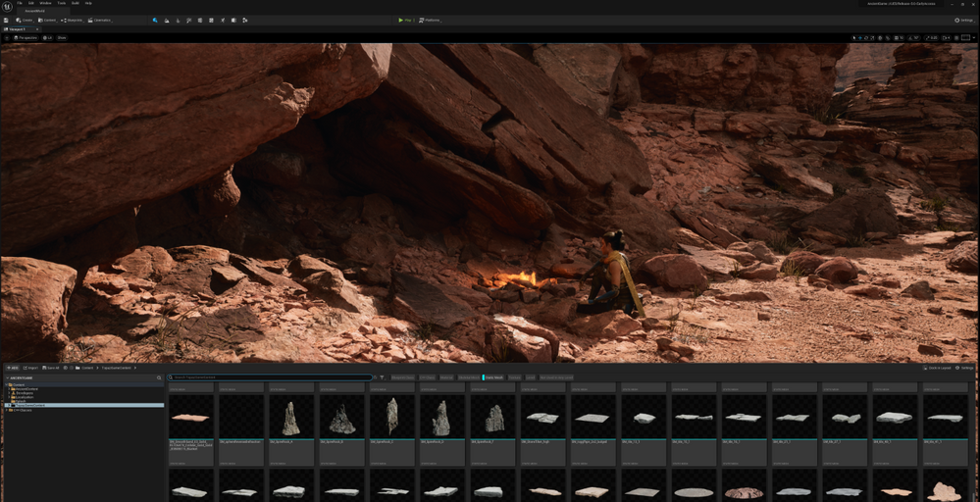
Task: Open the Edit menu
Action: point(31,3)
